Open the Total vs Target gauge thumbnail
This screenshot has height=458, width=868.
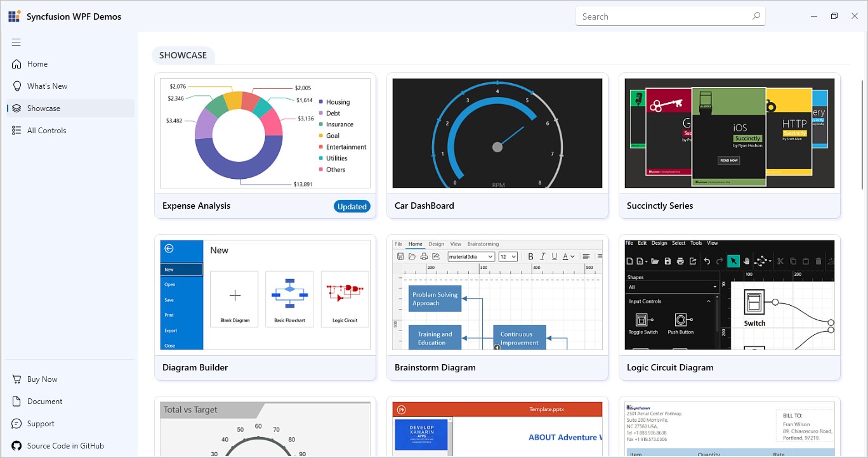click(x=265, y=429)
